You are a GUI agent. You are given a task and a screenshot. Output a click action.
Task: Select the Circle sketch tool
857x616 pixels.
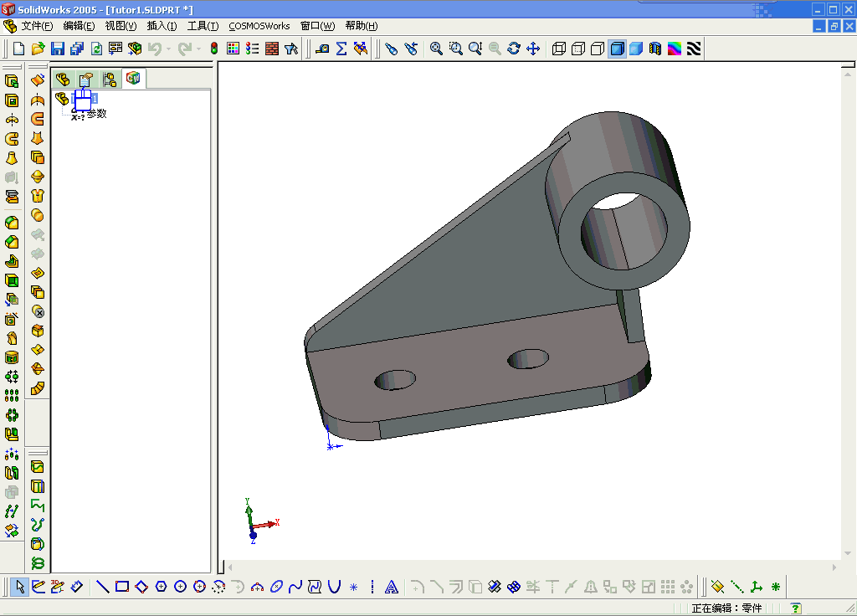(180, 587)
